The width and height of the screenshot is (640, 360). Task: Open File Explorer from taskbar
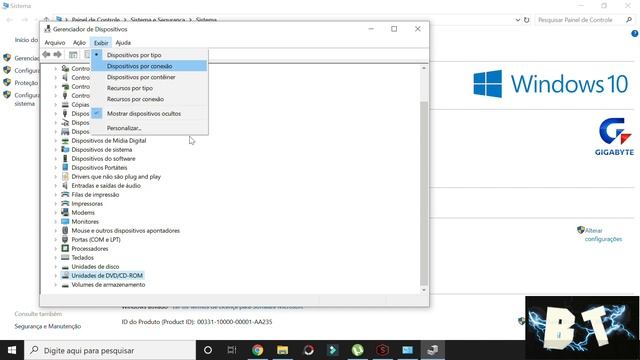tap(282, 350)
